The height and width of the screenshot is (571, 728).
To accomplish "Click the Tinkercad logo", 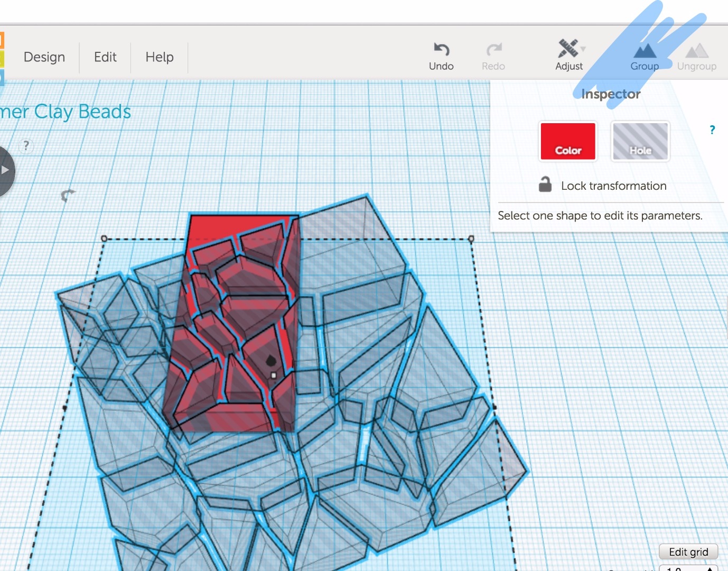I will point(2,58).
